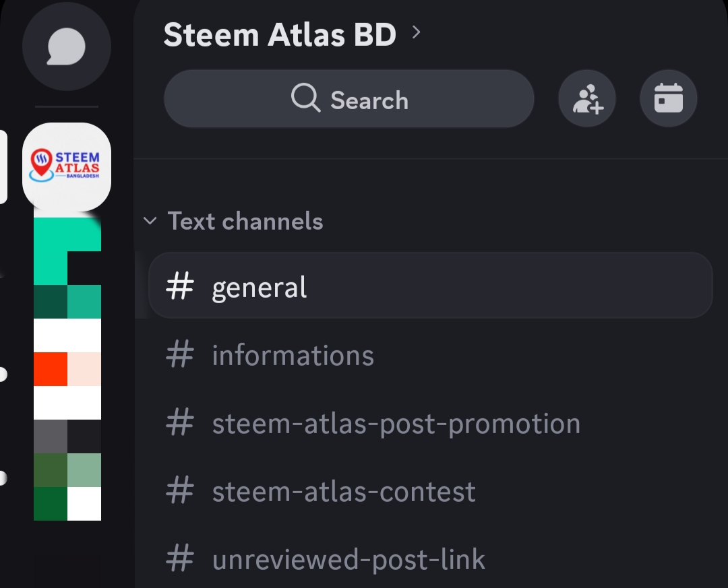
Task: Tap the hash icon beside general
Action: (180, 288)
